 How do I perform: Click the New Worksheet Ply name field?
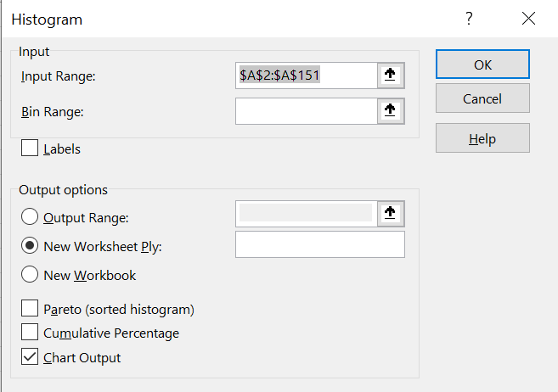319,245
